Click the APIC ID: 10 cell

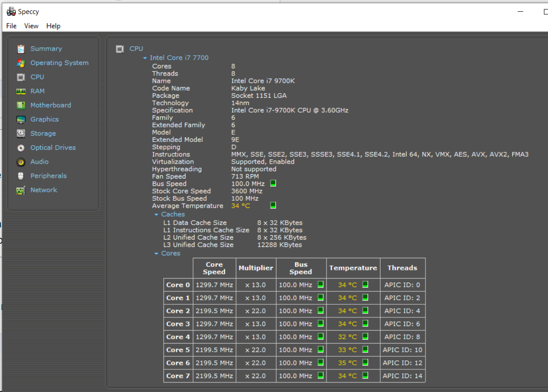pyautogui.click(x=402, y=350)
